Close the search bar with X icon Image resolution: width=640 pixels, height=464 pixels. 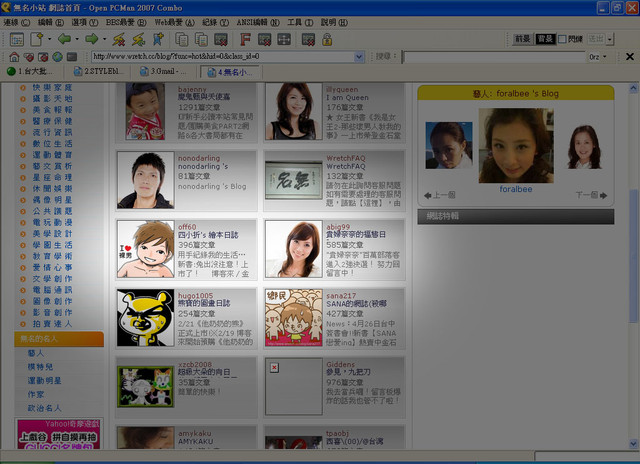coord(630,57)
